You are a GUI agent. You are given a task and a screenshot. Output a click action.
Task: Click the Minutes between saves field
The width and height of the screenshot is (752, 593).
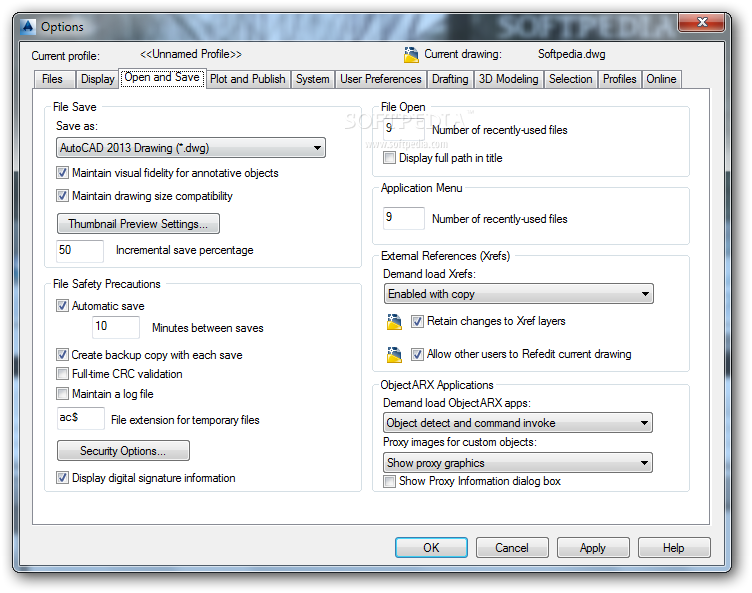point(116,327)
